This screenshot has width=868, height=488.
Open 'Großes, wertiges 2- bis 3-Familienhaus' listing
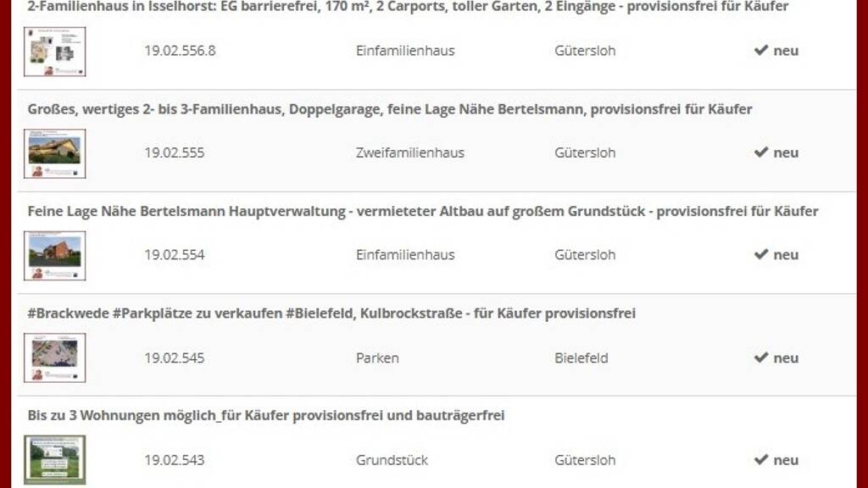390,109
